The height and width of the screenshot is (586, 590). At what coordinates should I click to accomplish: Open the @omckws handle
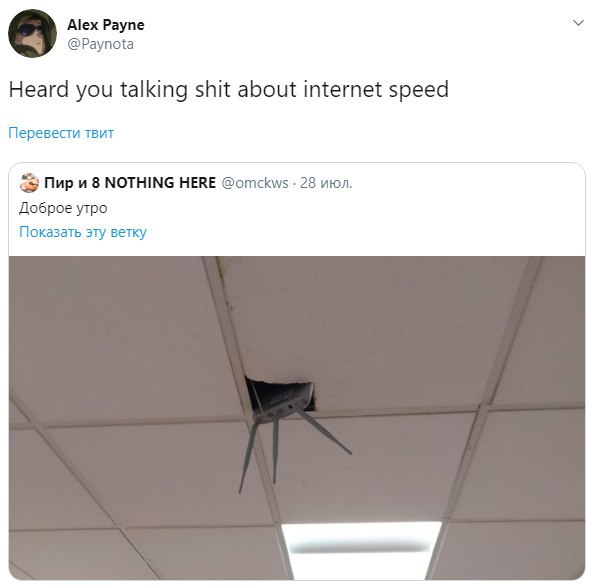(255, 183)
